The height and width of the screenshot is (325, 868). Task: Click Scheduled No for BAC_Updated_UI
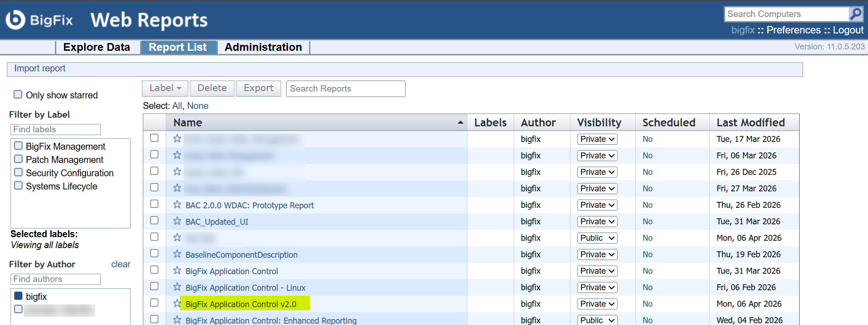(x=647, y=222)
